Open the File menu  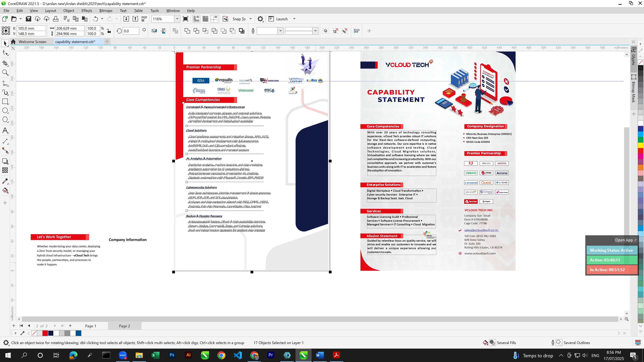coord(7,11)
